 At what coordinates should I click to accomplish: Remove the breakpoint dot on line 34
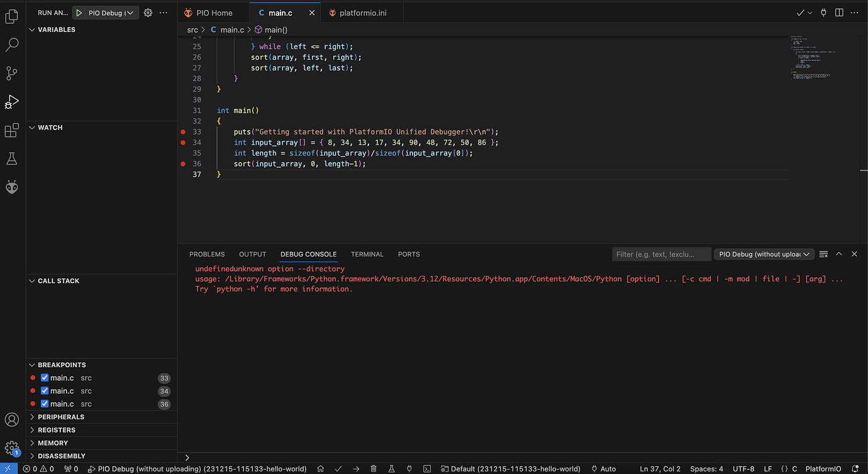click(183, 143)
